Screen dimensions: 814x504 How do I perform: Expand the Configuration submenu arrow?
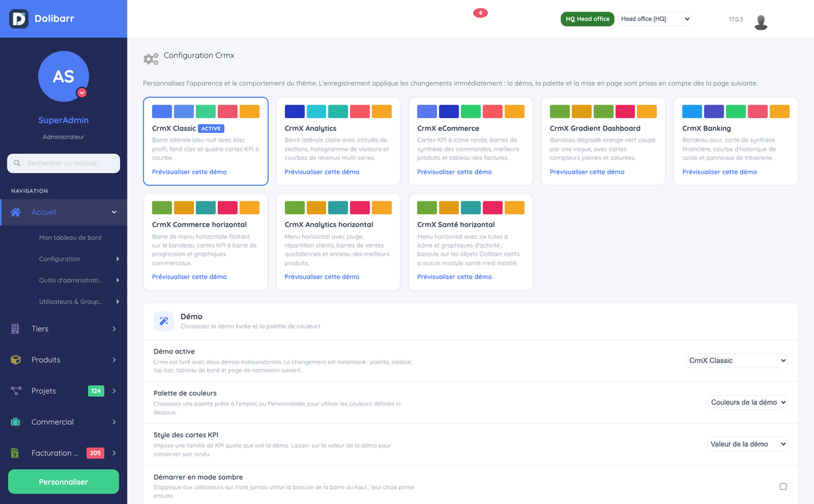[118, 259]
